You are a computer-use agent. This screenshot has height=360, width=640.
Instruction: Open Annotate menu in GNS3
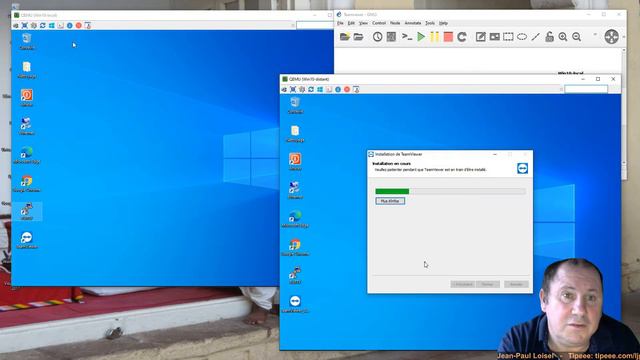413,23
